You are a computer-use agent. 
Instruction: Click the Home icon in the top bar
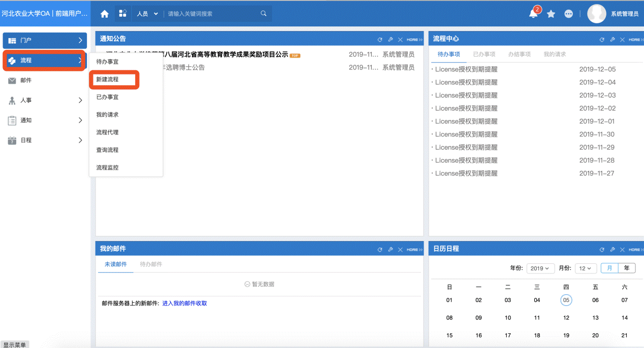[x=104, y=14]
